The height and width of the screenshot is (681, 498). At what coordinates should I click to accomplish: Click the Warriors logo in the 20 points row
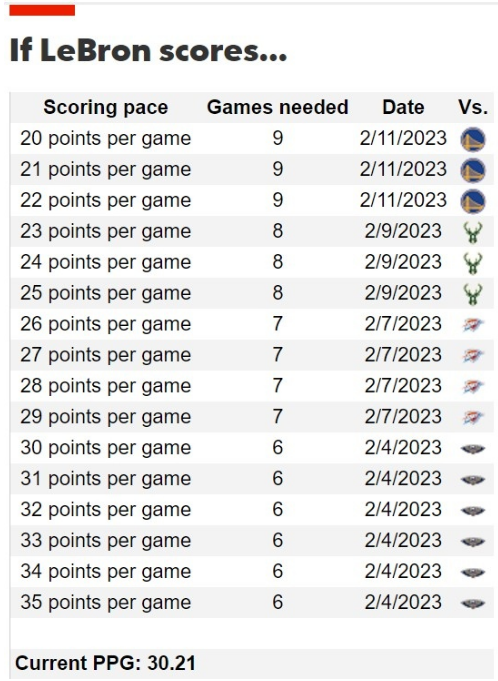tap(472, 139)
